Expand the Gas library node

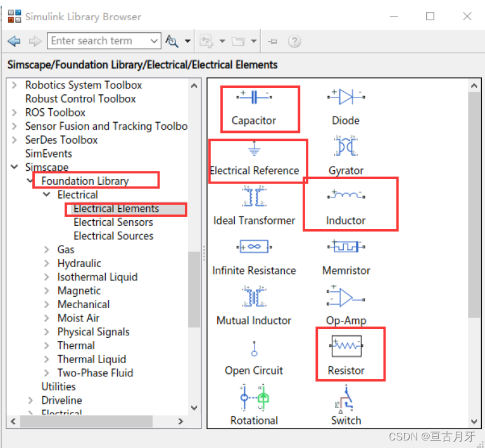(46, 249)
